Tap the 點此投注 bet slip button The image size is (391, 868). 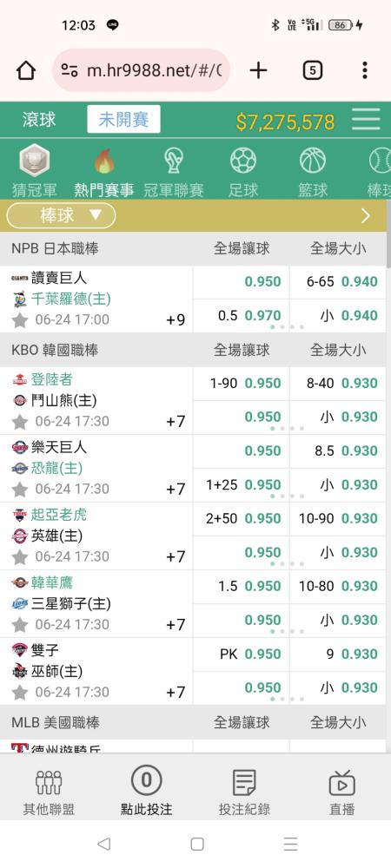pos(146,792)
